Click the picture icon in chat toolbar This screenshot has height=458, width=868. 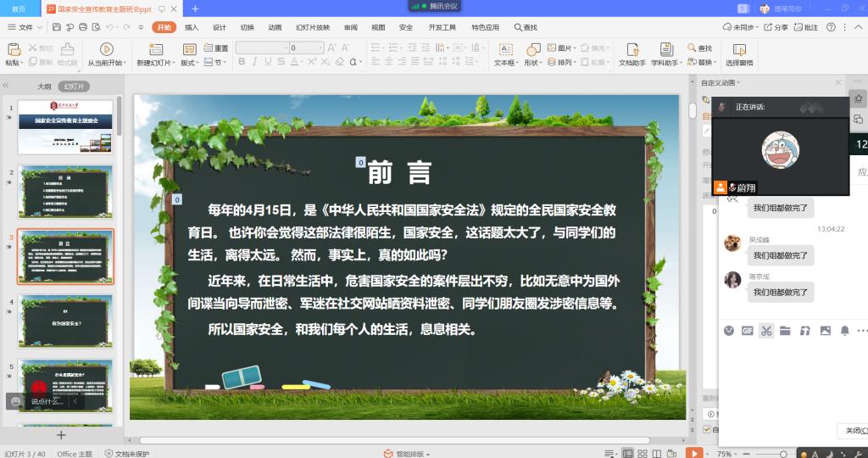coord(825,331)
